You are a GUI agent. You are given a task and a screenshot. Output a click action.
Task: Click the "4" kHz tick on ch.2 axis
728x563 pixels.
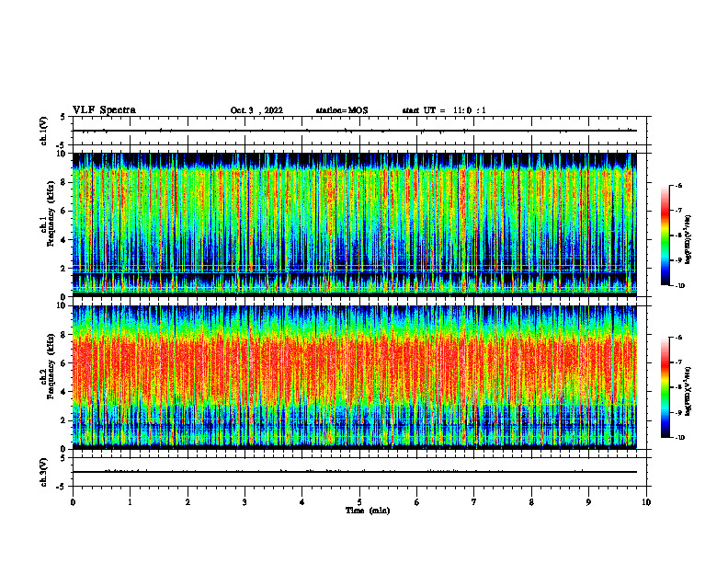pyautogui.click(x=64, y=392)
